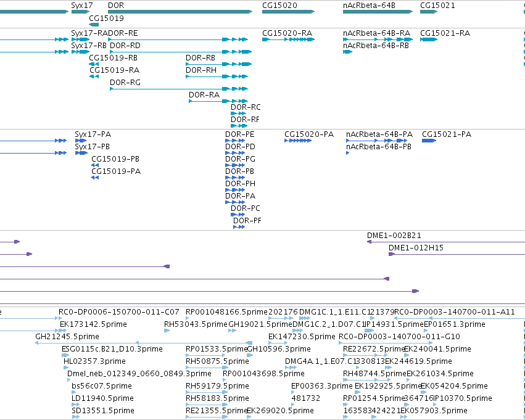The width and height of the screenshot is (525, 420).
Task: Click EST LD11940.5prime
Action: (x=75, y=405)
